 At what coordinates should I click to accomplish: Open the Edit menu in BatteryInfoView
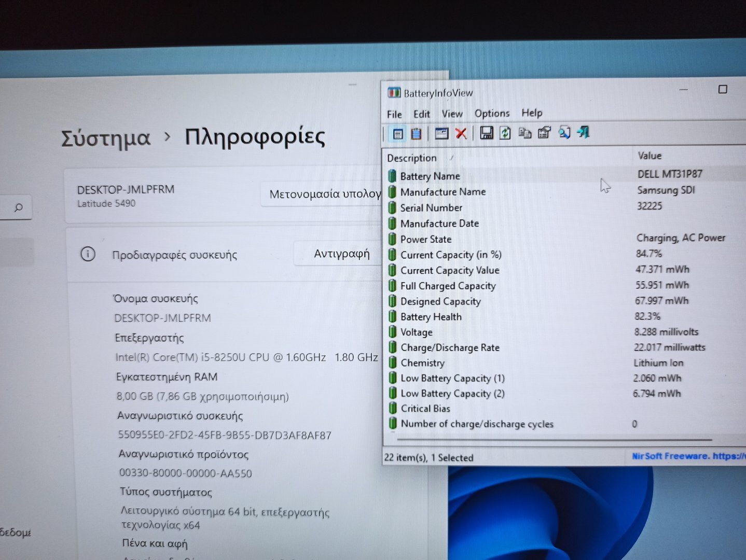[421, 114]
